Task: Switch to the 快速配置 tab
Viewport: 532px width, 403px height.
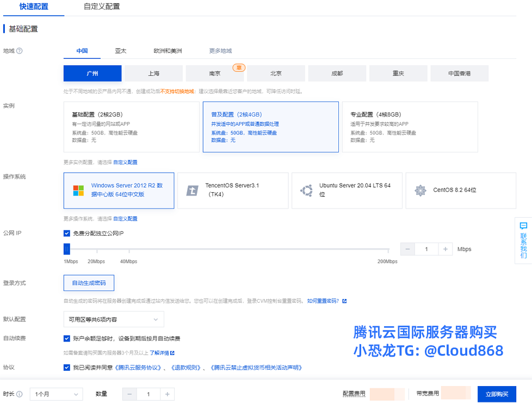Action: tap(34, 7)
